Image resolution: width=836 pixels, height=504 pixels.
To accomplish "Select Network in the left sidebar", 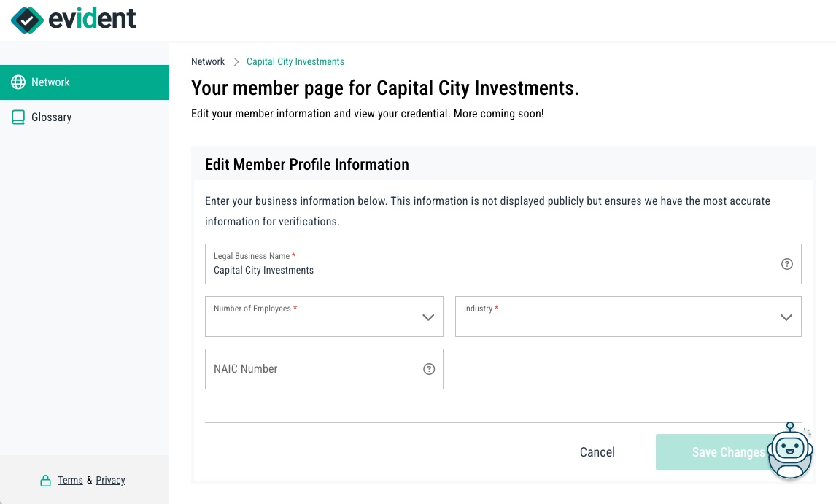I will [50, 82].
